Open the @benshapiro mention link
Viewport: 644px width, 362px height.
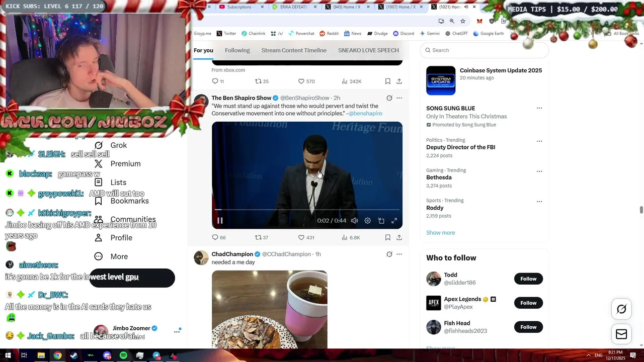365,114
